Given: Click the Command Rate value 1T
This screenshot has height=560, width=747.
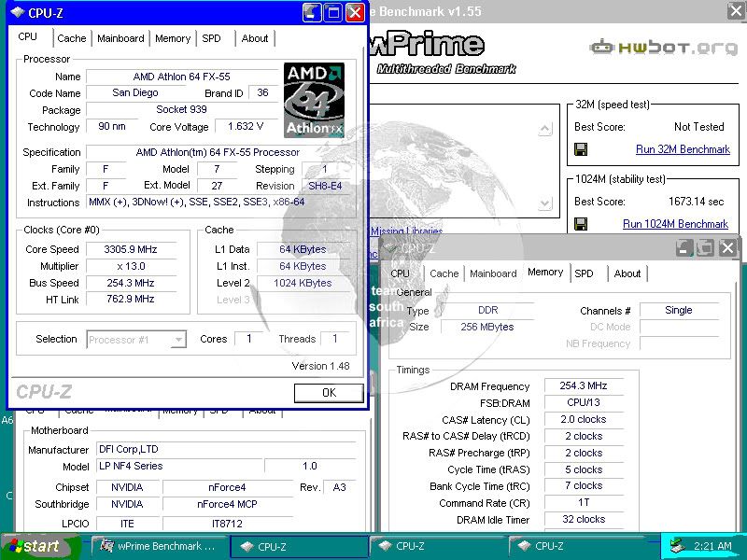Looking at the screenshot, I should click(584, 502).
